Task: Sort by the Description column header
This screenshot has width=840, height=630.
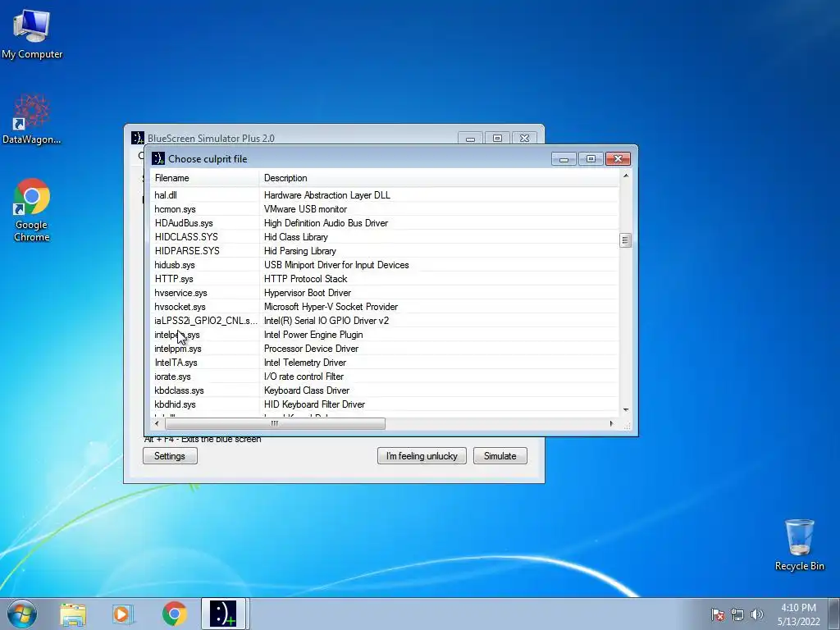Action: click(439, 178)
